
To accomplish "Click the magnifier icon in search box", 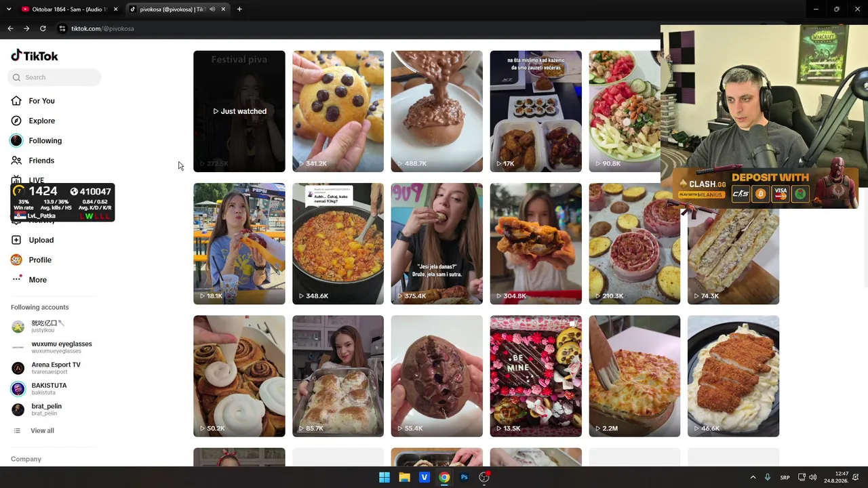I will pyautogui.click(x=16, y=77).
